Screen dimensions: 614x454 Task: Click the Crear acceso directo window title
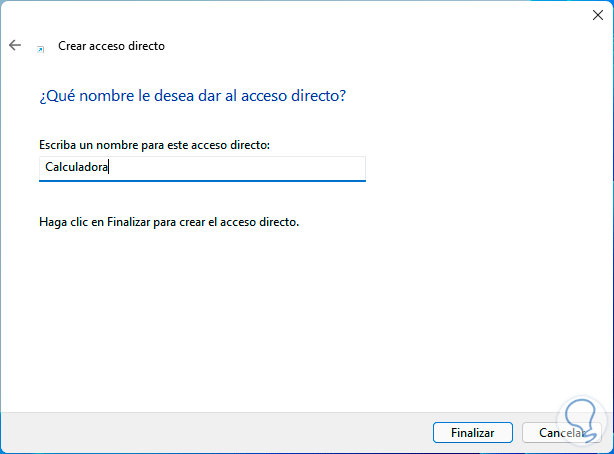(111, 46)
